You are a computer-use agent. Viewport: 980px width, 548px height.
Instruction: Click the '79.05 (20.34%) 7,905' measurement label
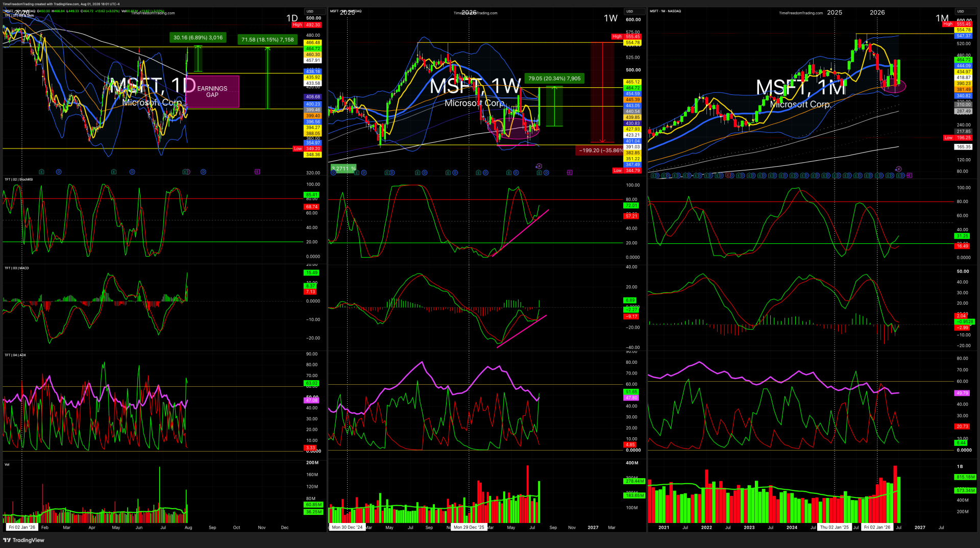554,79
